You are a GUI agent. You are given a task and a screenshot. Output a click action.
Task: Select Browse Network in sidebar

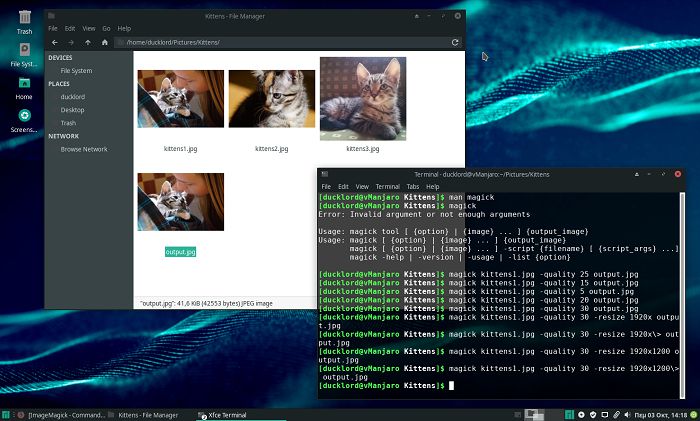click(84, 149)
